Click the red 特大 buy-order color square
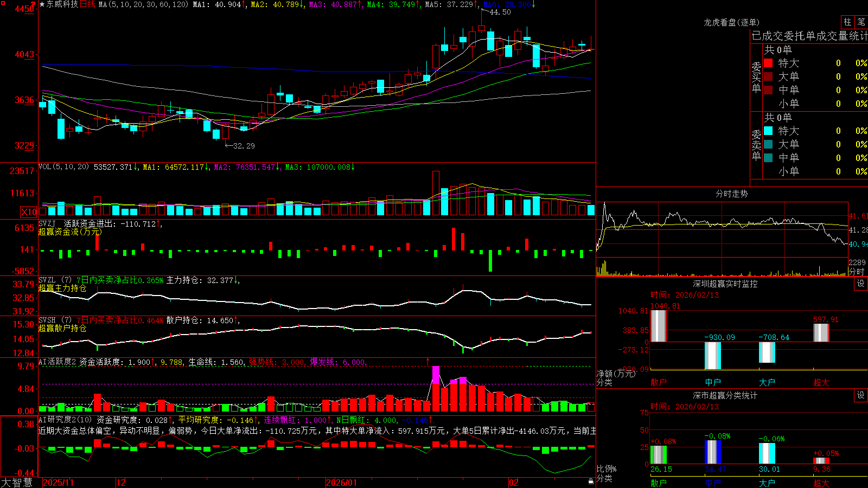Viewport: 868px width, 488px height. [x=768, y=63]
